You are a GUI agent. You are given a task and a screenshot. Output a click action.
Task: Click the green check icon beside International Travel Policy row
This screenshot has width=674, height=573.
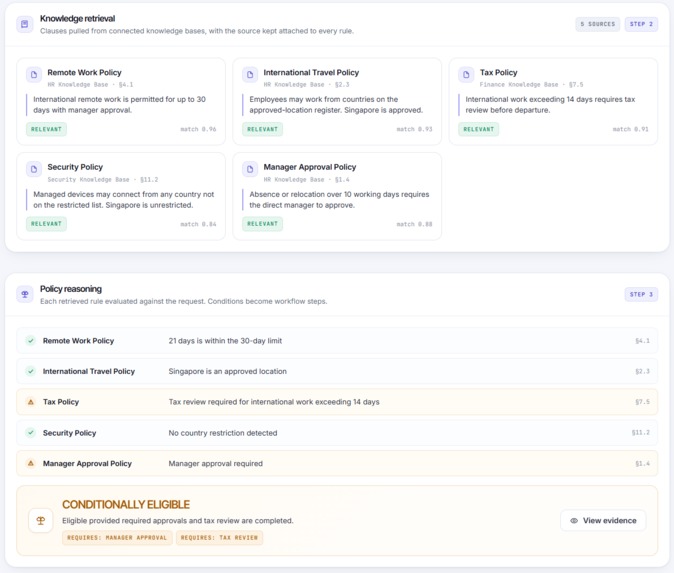click(x=31, y=371)
